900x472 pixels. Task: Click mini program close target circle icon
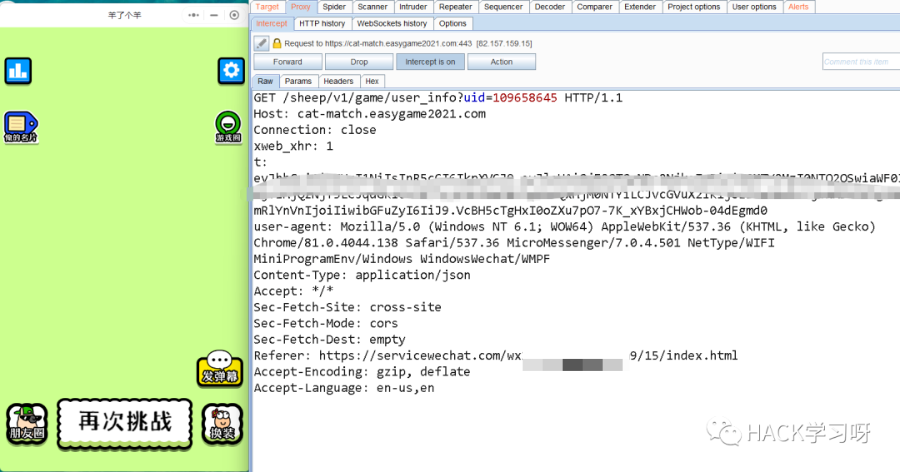pos(234,15)
